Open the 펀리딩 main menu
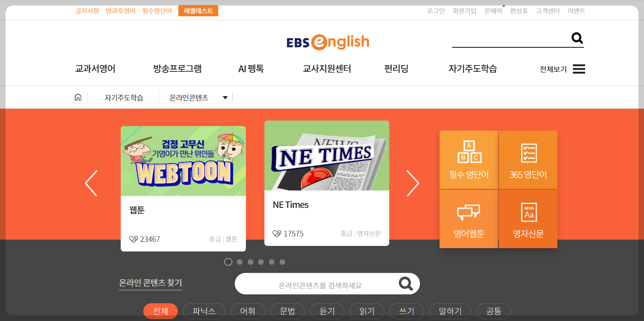Screen dimensions: 644x321 pyautogui.click(x=396, y=69)
